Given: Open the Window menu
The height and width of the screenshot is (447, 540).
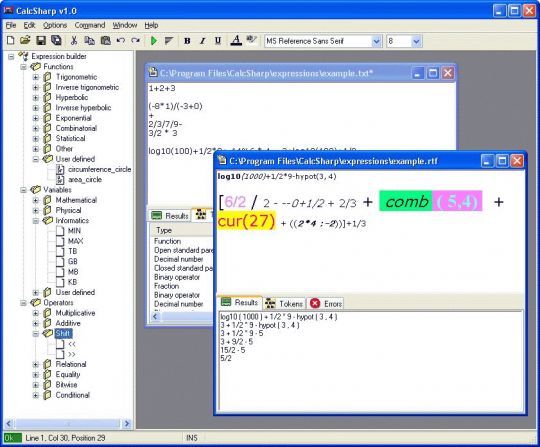Looking at the screenshot, I should tap(125, 25).
